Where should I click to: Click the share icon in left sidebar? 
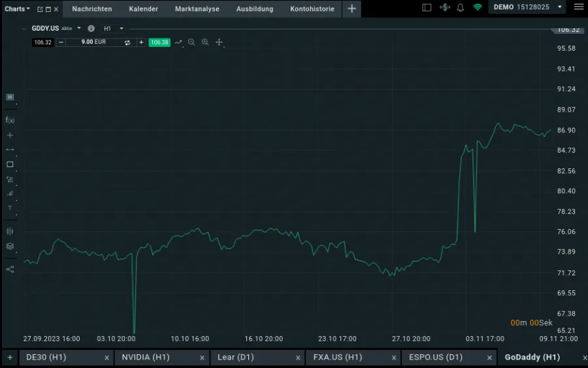(10, 269)
